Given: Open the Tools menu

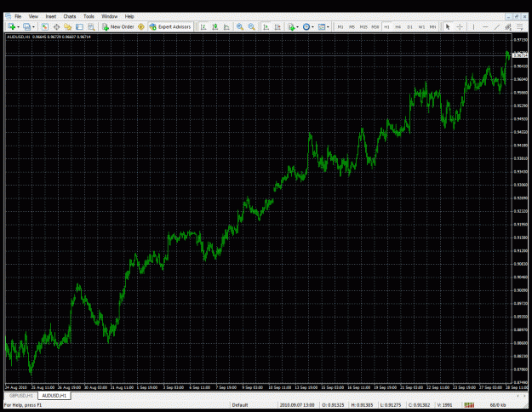Looking at the screenshot, I should click(89, 16).
